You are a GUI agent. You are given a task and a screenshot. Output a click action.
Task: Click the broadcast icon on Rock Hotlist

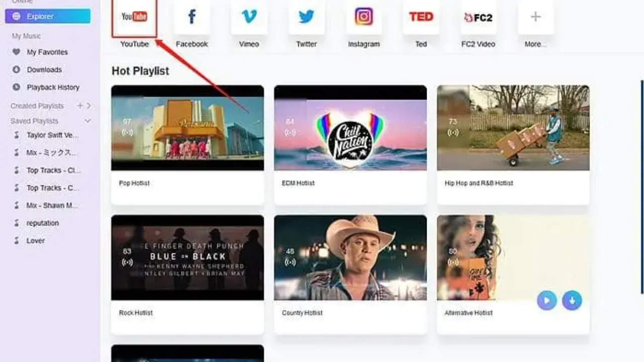(127, 262)
